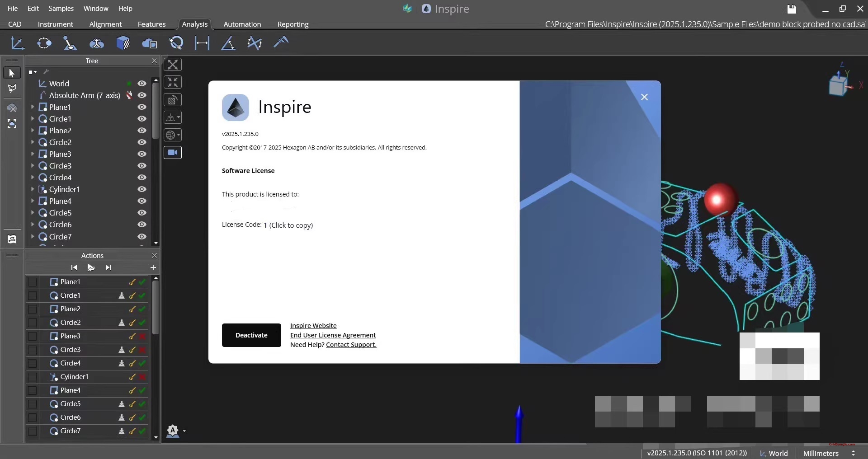Image resolution: width=868 pixels, height=459 pixels.
Task: Check the Cylinder1 checkbox in the Actions panel
Action: click(33, 377)
